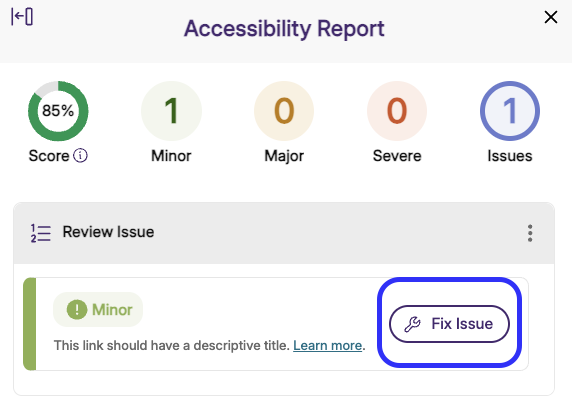Close the Accessibility Report panel

point(550,17)
